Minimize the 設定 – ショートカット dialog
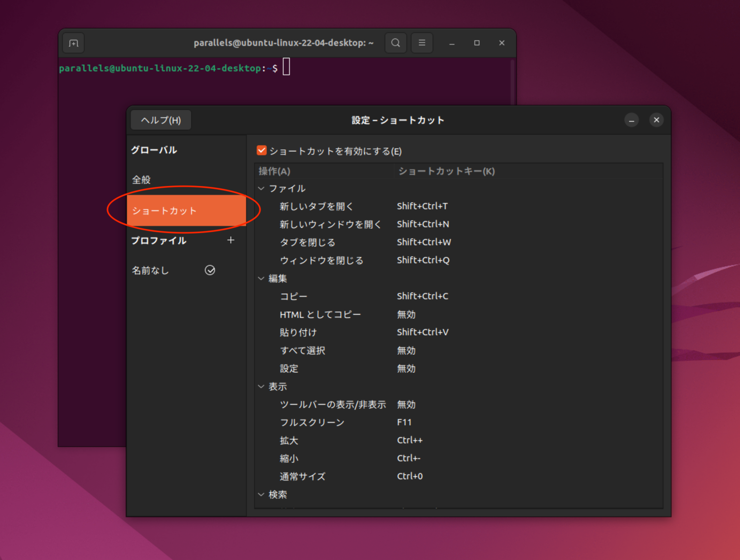740x560 pixels. (x=632, y=120)
